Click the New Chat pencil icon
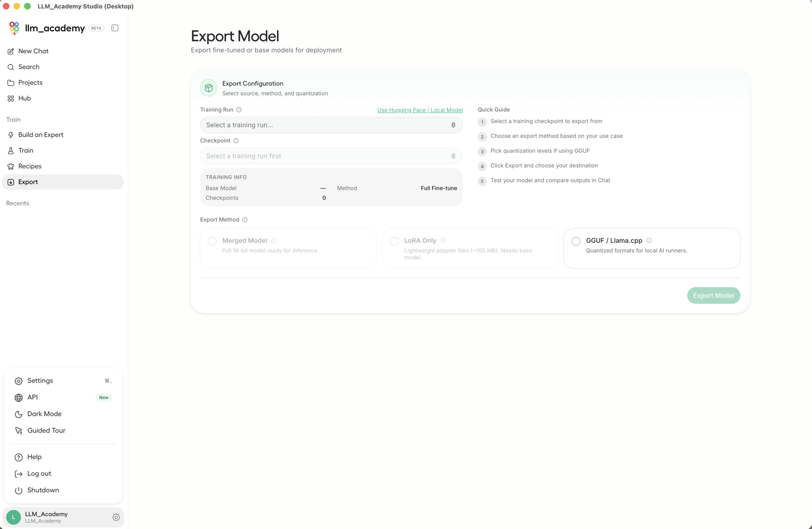The height and width of the screenshot is (529, 812). [x=11, y=51]
